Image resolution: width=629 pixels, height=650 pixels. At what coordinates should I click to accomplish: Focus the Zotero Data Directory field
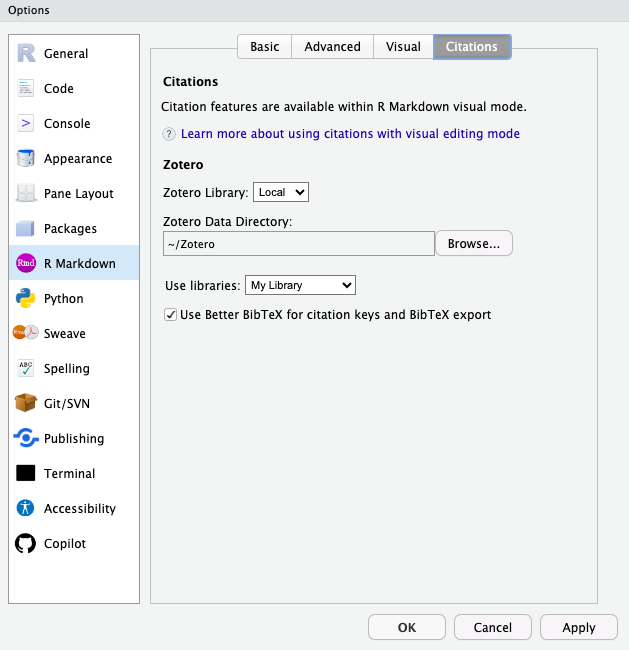pyautogui.click(x=299, y=244)
